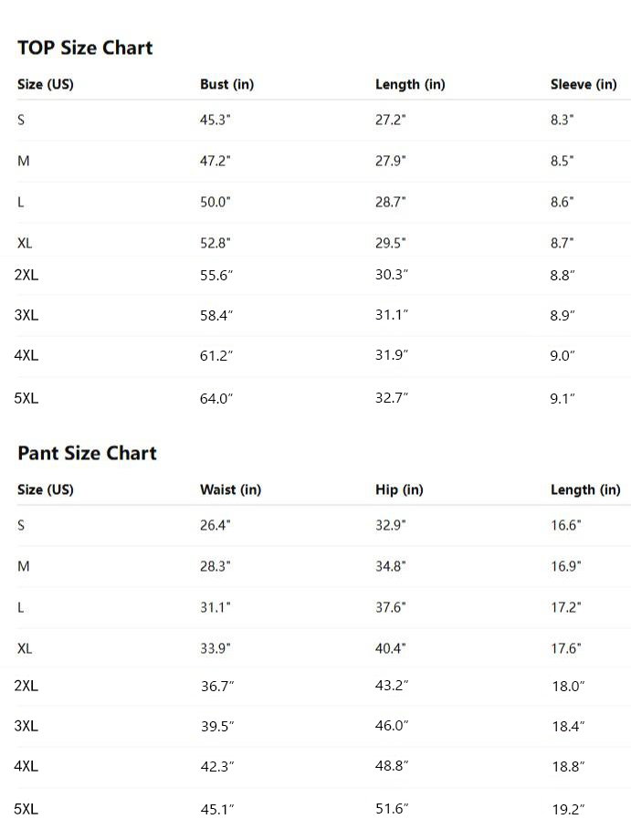The image size is (631, 840).
Task: Click the Pant Size Chart heading
Action: point(87,453)
